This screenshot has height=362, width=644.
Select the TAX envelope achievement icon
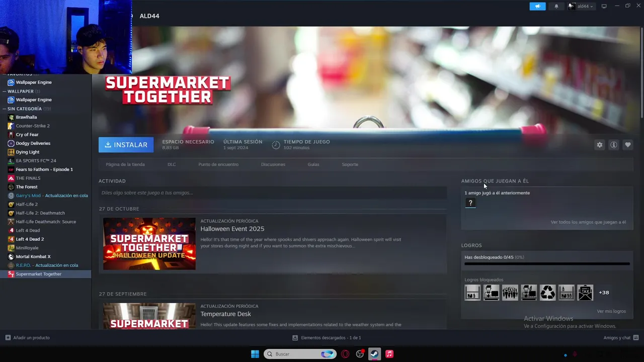point(585,293)
